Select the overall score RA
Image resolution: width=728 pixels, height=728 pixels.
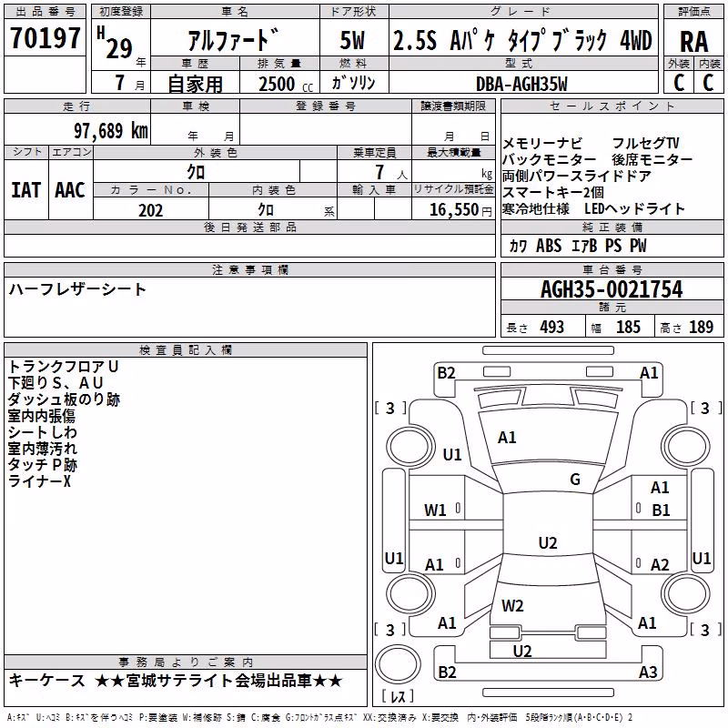693,42
